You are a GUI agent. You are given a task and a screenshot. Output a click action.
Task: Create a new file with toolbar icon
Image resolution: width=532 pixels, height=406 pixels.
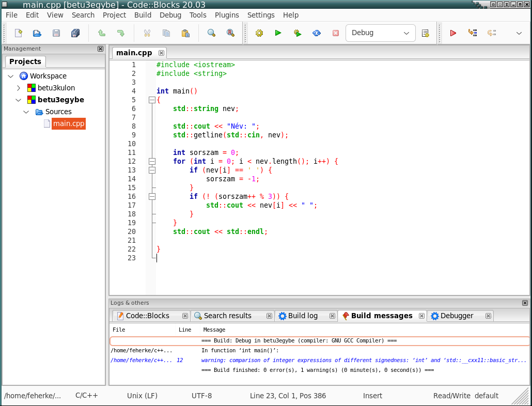(x=18, y=33)
